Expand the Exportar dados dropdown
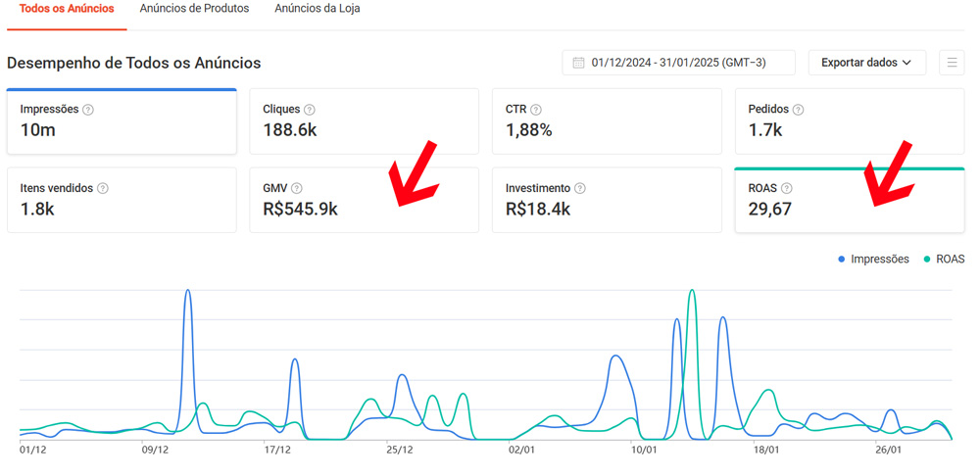 tap(866, 63)
